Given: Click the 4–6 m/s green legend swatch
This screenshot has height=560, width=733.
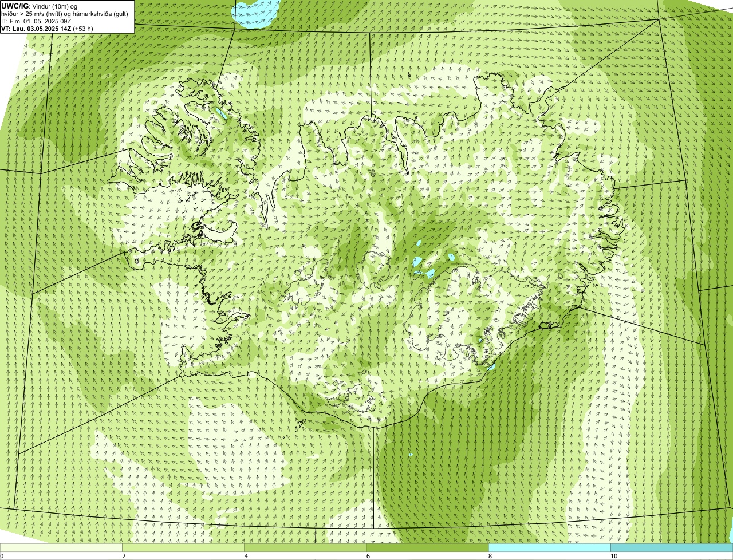Looking at the screenshot, I should tap(305, 547).
